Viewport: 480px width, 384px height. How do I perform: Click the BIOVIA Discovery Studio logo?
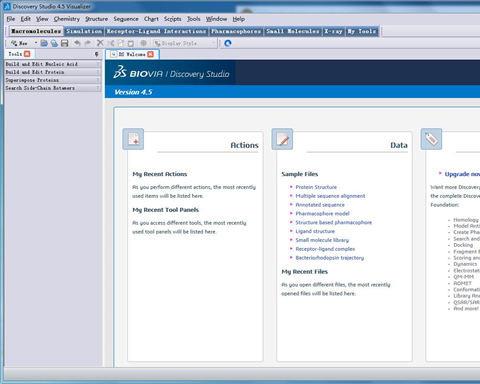(x=171, y=73)
